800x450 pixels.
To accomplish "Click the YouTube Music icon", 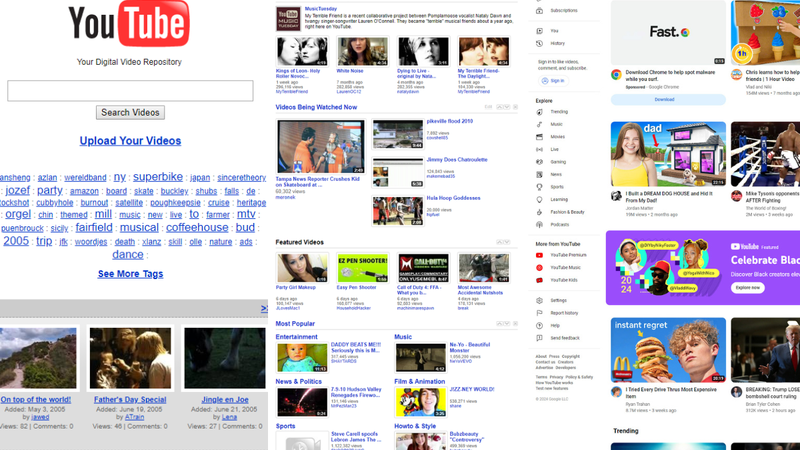I will coord(539,268).
